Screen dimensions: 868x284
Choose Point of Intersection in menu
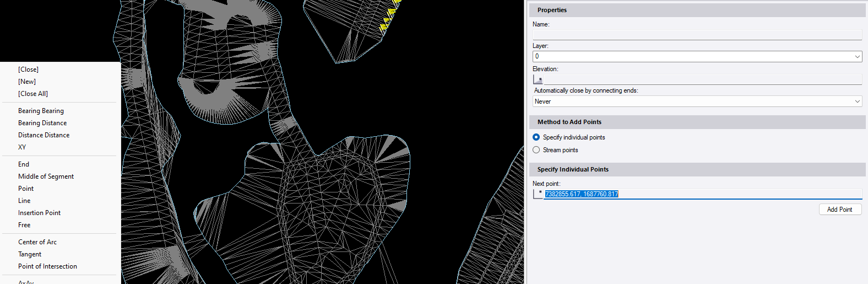click(x=47, y=266)
